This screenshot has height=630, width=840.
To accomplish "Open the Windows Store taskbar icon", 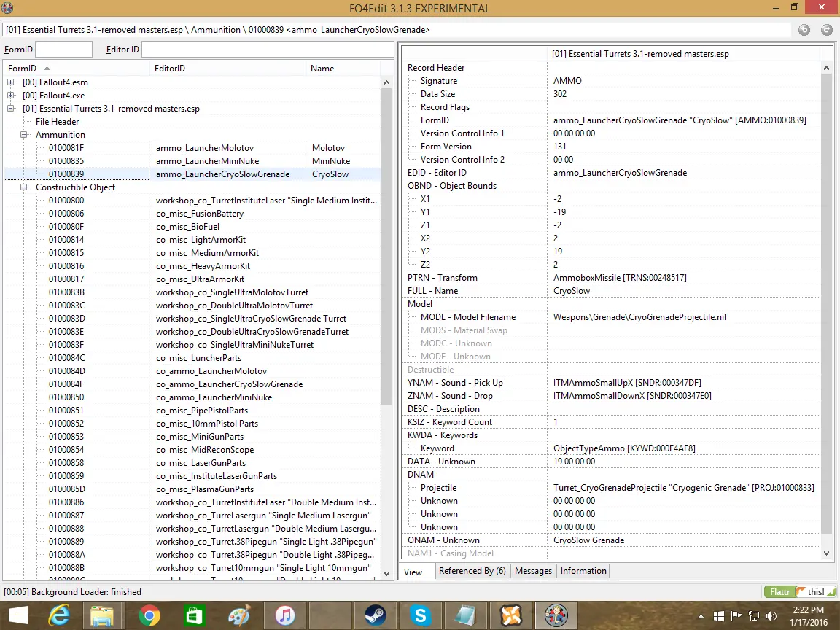I will (x=194, y=615).
